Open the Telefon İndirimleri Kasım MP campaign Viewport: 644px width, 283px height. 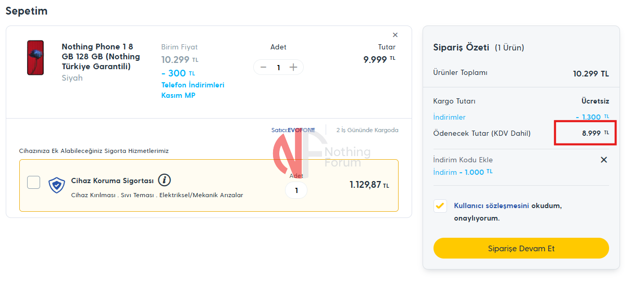click(x=192, y=90)
